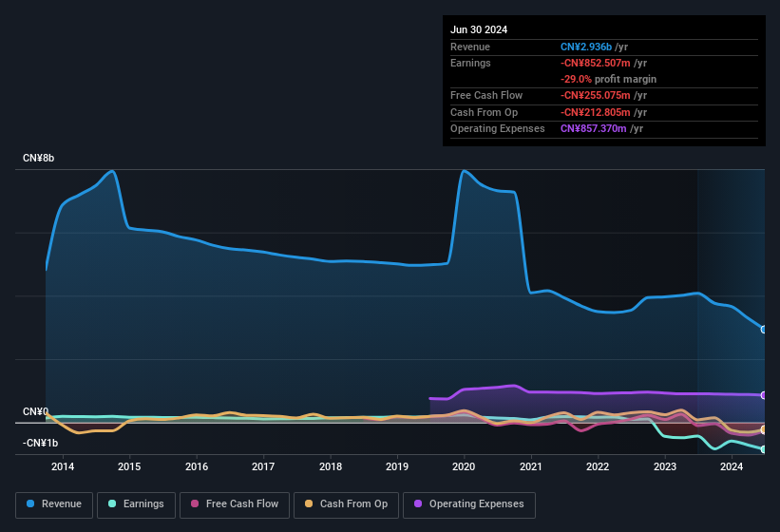Click the purple Operating Expenses endpoint marker
The width and height of the screenshot is (780, 532).
[x=764, y=395]
